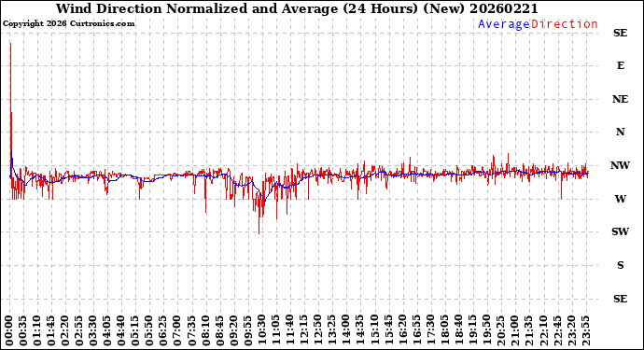
Task: Click the chart title text
Action: click(x=297, y=8)
